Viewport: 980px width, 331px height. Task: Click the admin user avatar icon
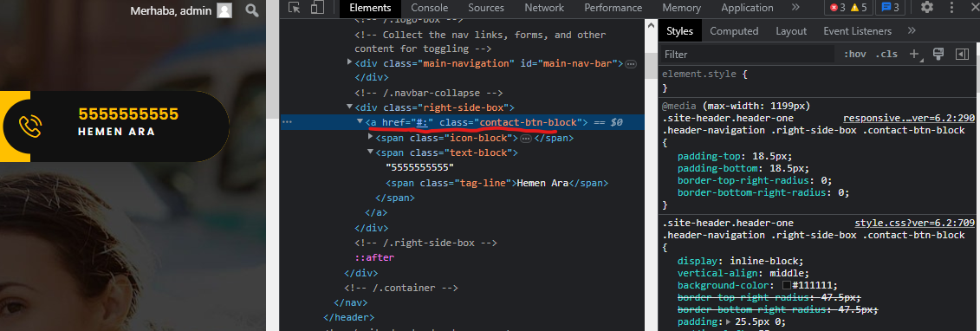pyautogui.click(x=224, y=10)
